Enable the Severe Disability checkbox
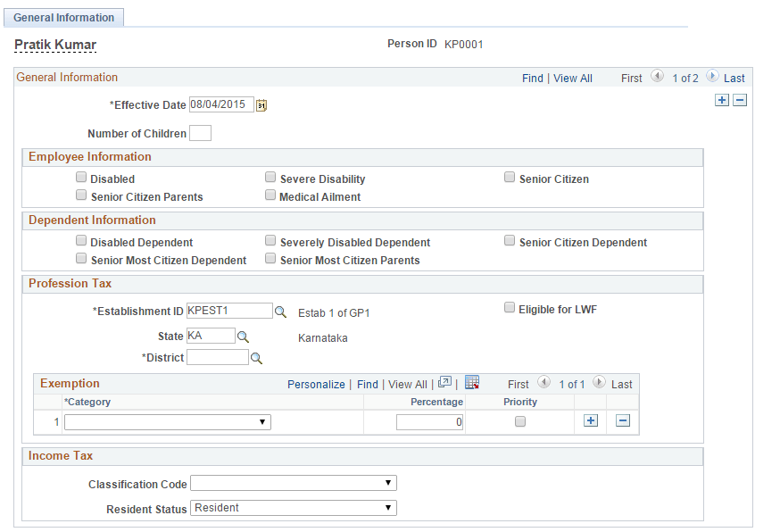The width and height of the screenshot is (780, 532). click(x=270, y=177)
